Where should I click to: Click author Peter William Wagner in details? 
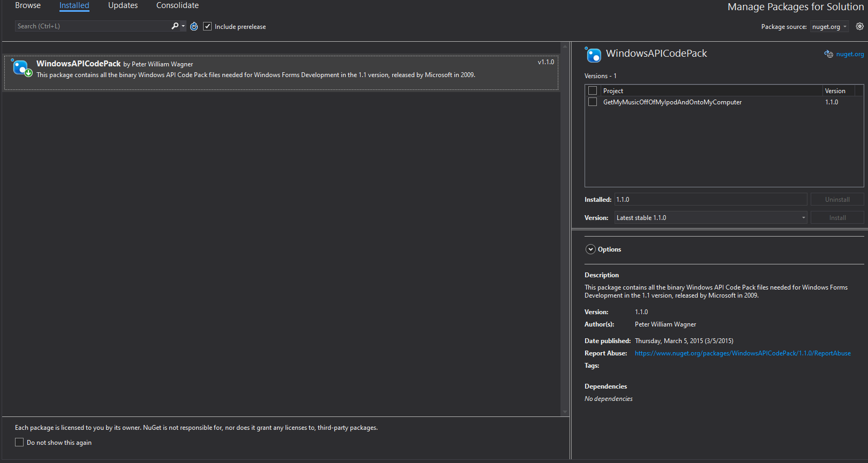coord(665,324)
